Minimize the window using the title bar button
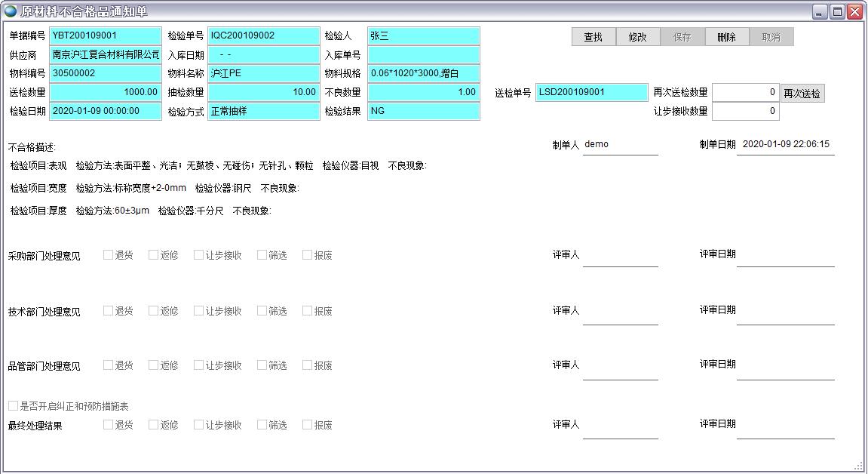The width and height of the screenshot is (868, 474). [x=820, y=12]
